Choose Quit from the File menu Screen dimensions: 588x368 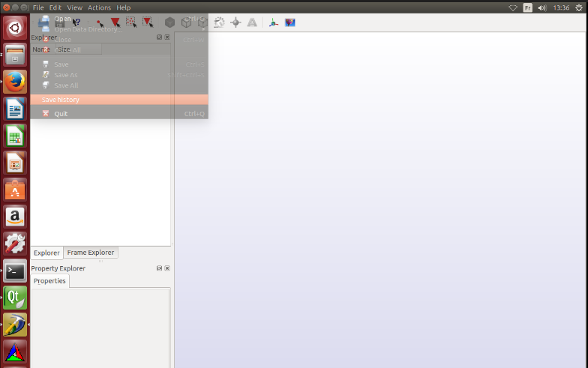coord(61,114)
